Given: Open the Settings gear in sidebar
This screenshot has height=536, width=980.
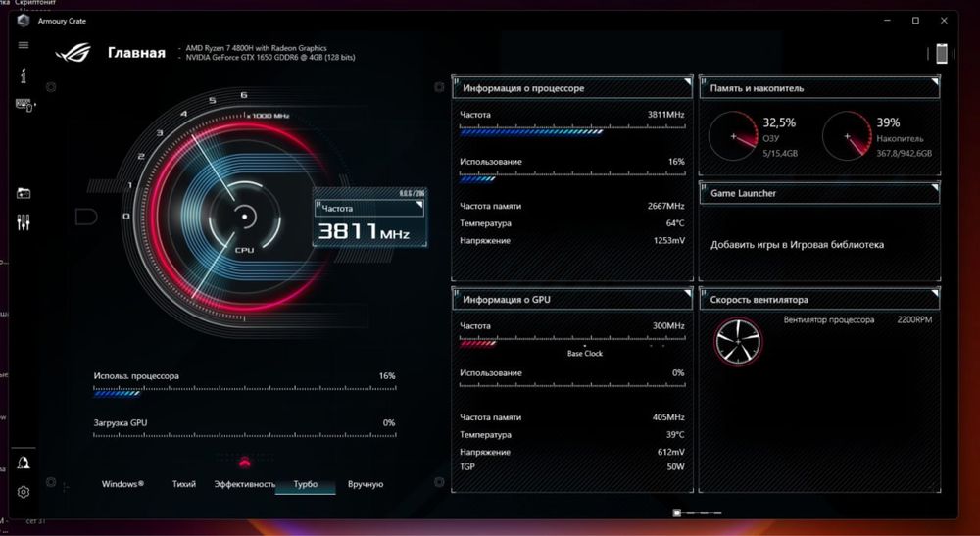Looking at the screenshot, I should click(x=24, y=492).
